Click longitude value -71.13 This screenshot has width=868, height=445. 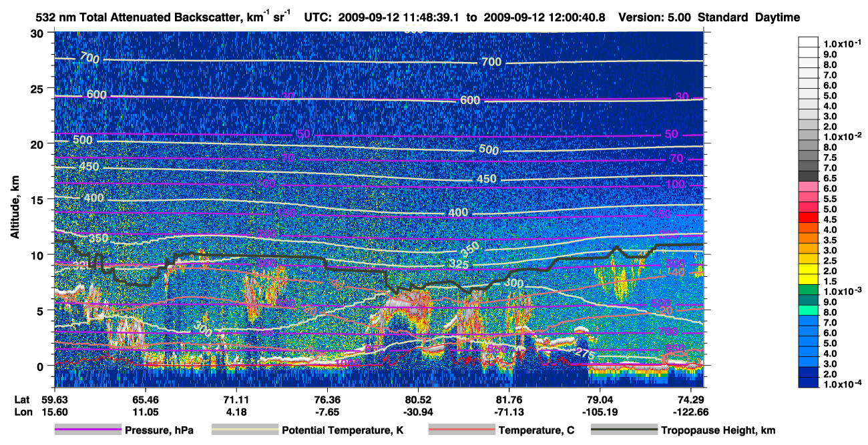(509, 412)
